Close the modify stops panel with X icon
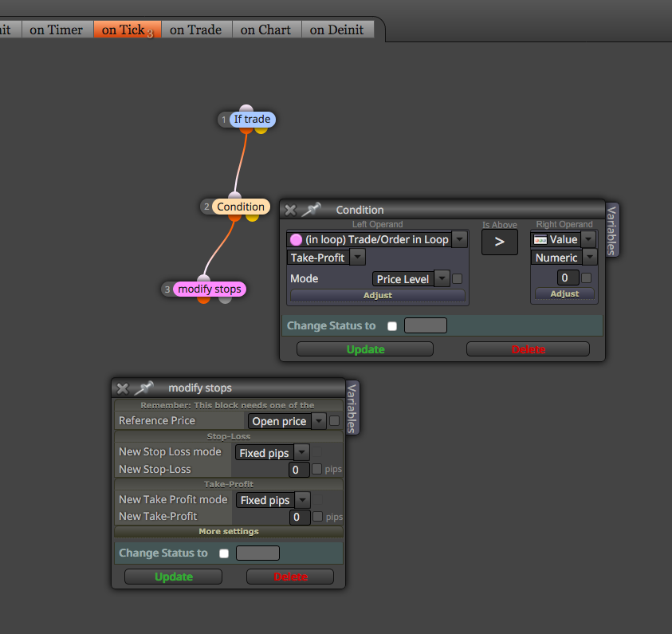Viewport: 672px width, 634px height. (123, 388)
